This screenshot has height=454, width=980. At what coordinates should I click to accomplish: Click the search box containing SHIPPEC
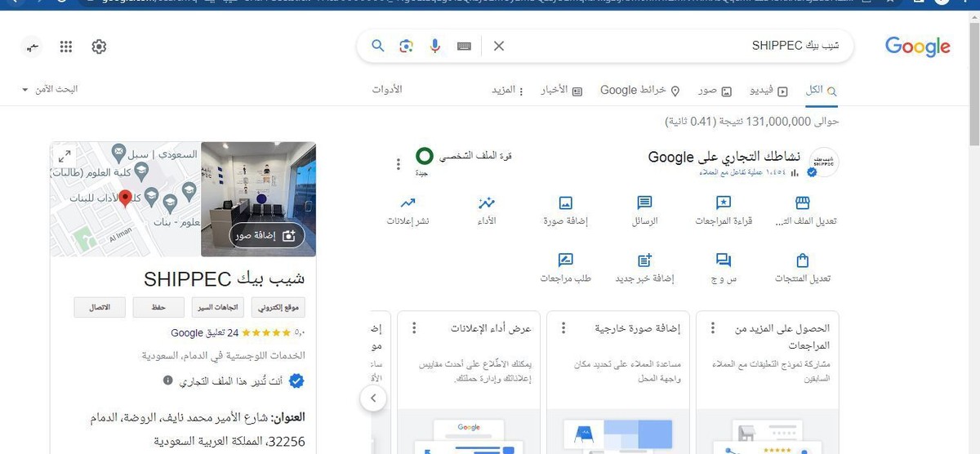tap(605, 46)
